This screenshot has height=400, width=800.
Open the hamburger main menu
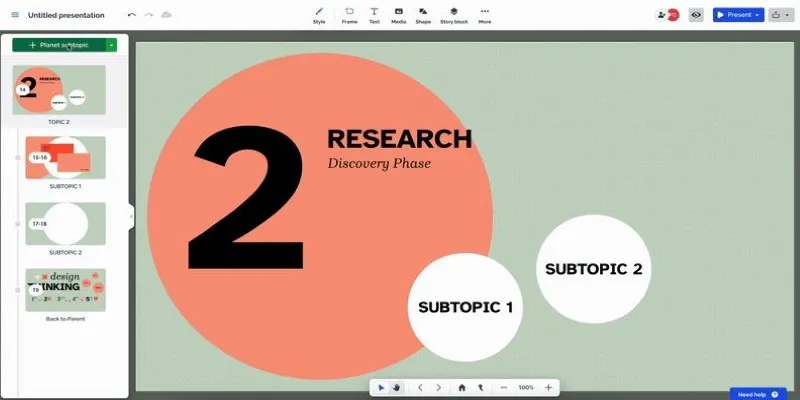[15, 15]
